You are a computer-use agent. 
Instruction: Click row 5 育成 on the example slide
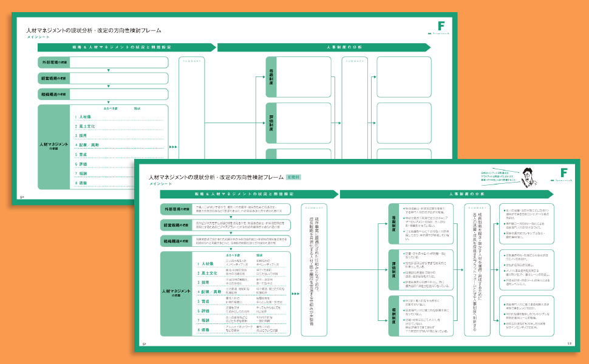pyautogui.click(x=242, y=301)
